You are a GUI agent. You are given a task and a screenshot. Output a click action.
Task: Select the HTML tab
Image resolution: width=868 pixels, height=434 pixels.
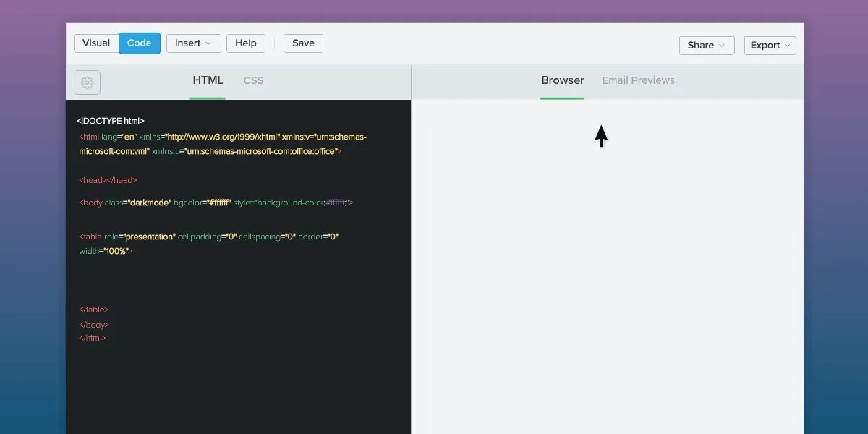click(208, 80)
